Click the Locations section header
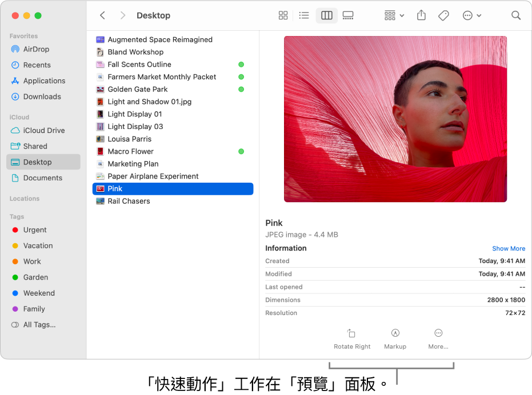This screenshot has height=395, width=532. [x=25, y=199]
